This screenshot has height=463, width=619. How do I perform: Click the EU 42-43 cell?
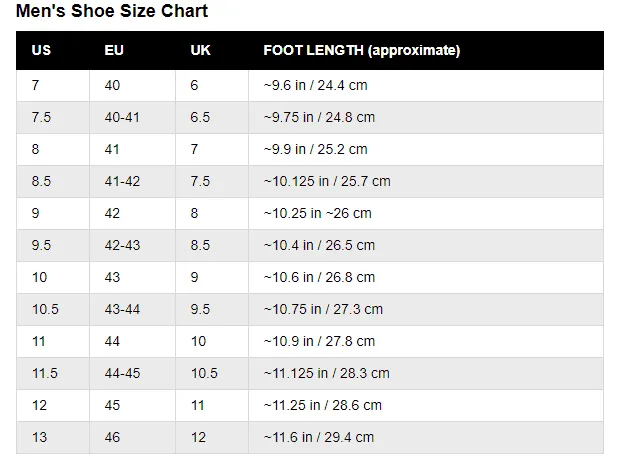pos(122,245)
